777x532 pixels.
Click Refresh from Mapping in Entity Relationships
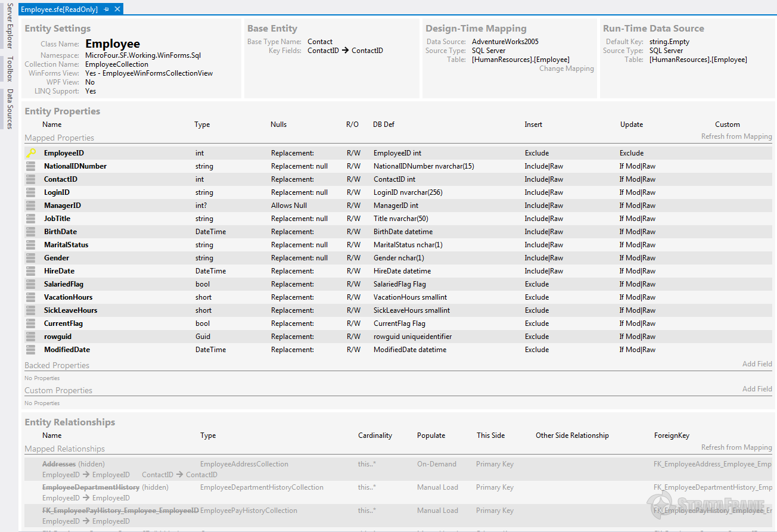(736, 447)
